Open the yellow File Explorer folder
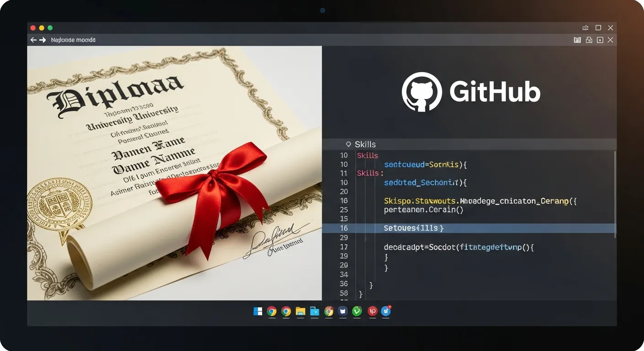The height and width of the screenshot is (351, 644). point(300,311)
